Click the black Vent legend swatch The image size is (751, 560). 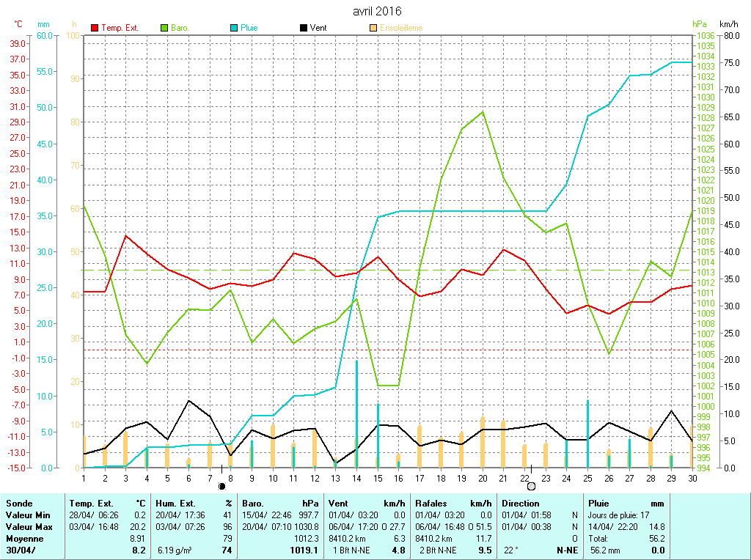point(304,28)
